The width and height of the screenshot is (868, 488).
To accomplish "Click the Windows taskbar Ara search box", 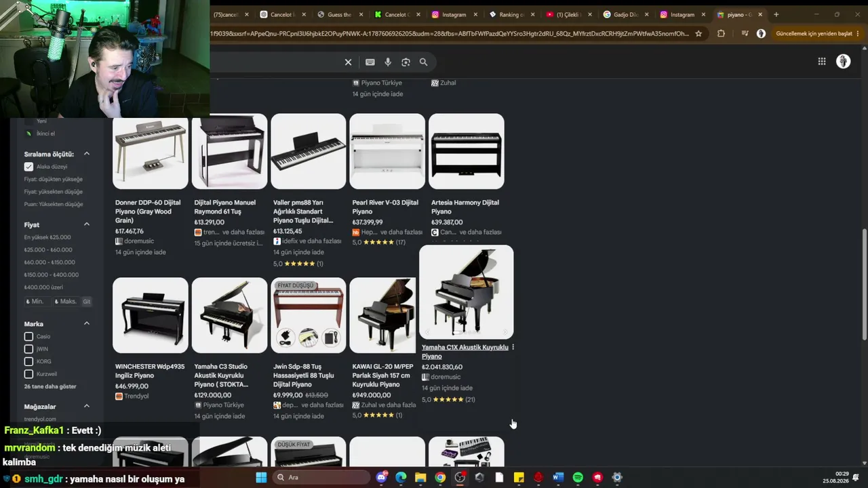I will click(x=320, y=477).
